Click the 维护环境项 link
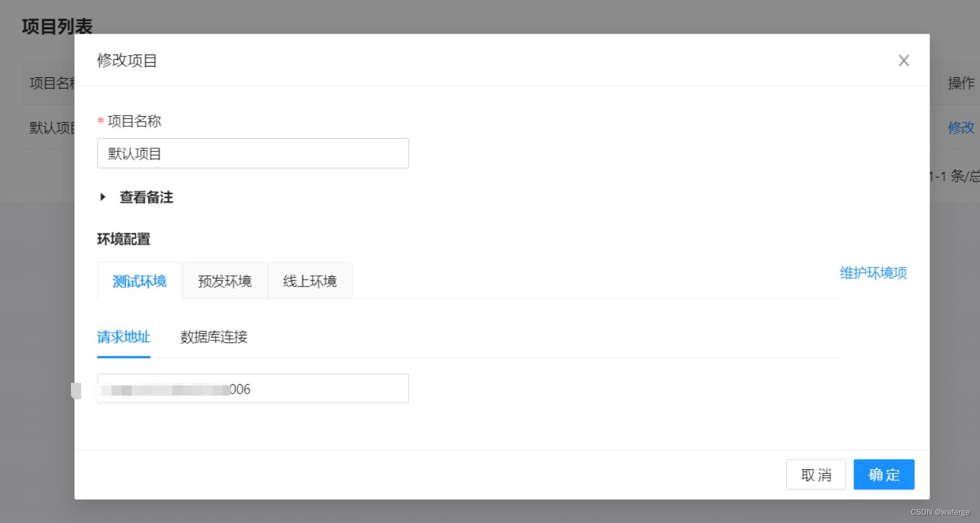The image size is (980, 523). click(872, 273)
